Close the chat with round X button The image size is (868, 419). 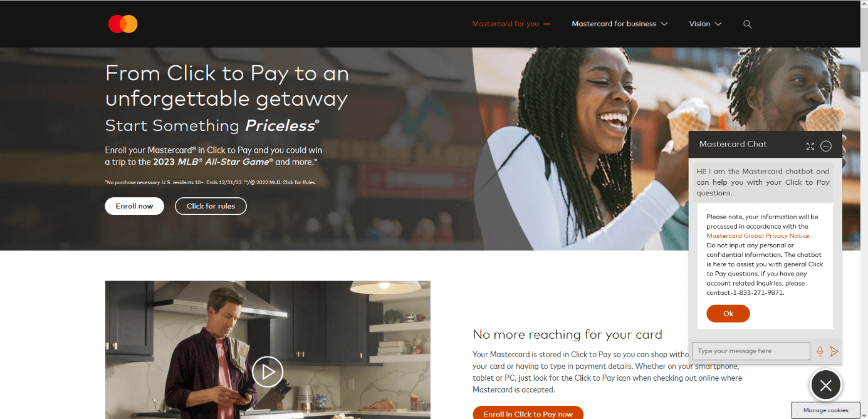click(826, 386)
